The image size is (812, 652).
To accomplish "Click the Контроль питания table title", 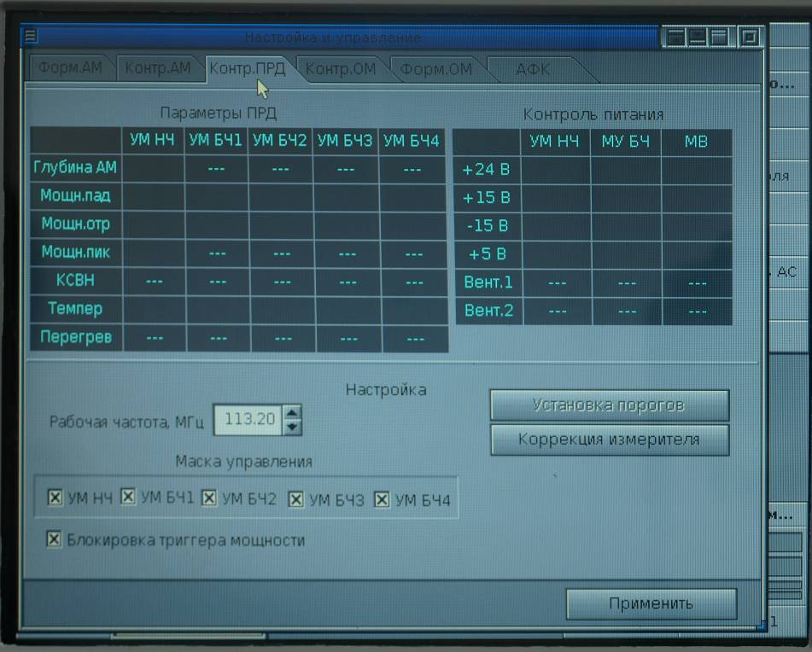I will 593,114.
